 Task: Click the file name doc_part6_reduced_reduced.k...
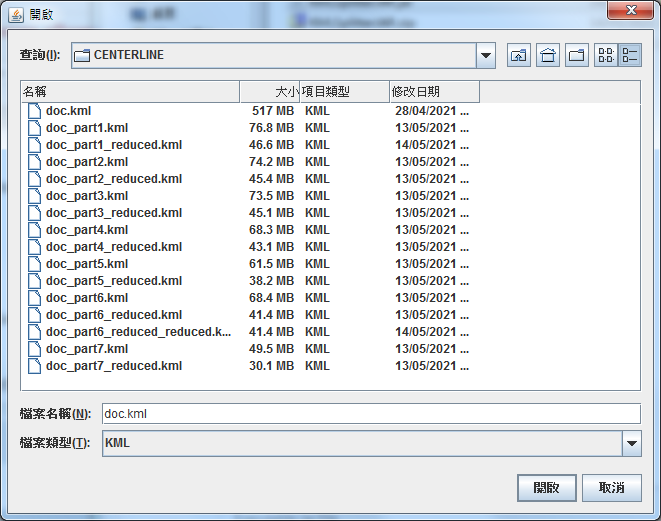tap(138, 332)
